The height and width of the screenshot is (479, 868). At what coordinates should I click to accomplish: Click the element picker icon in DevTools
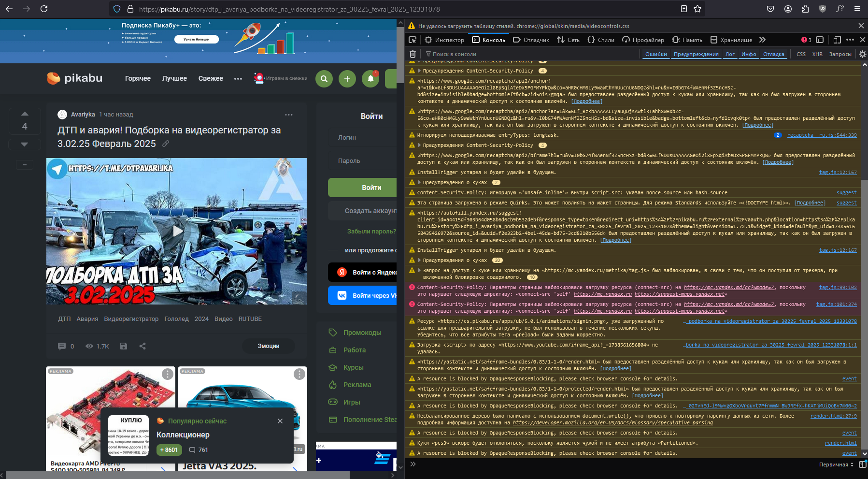tap(413, 40)
